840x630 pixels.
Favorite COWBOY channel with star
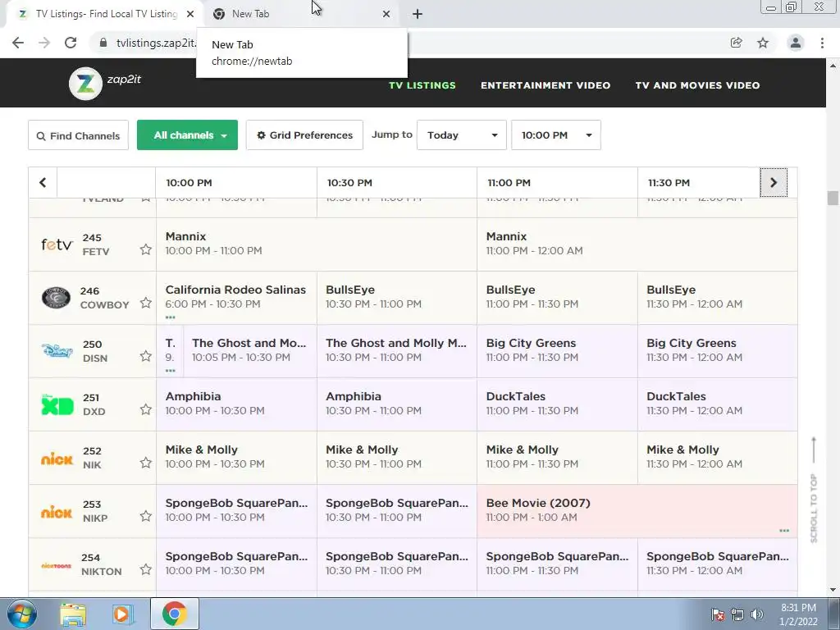146,303
